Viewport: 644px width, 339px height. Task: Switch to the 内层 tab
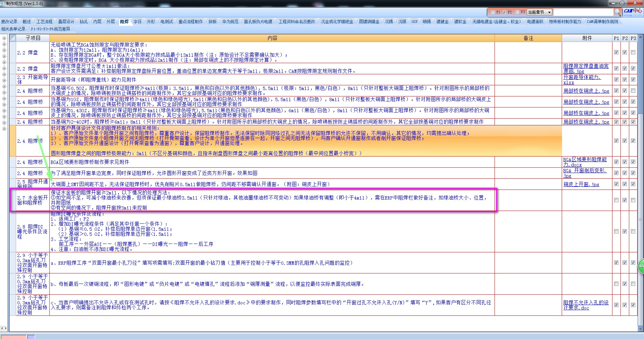pos(97,22)
